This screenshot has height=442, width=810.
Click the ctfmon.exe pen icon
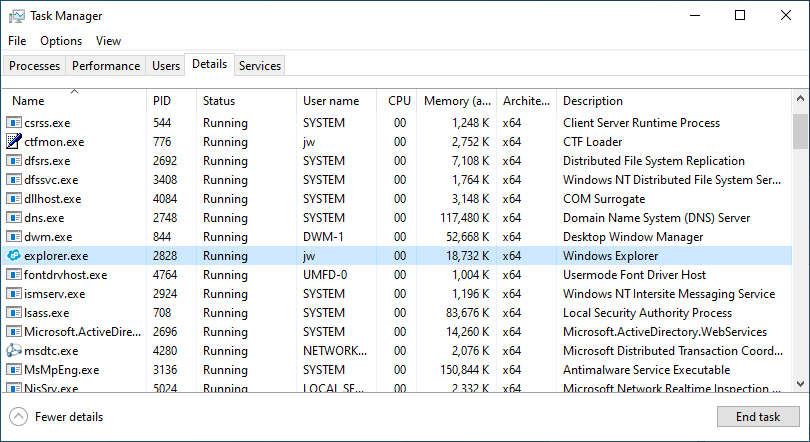[x=14, y=142]
